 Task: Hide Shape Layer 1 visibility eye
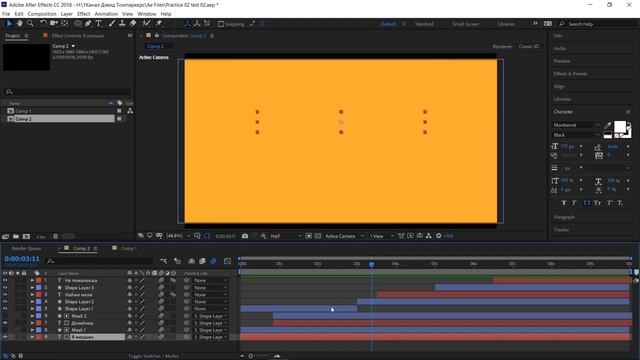pyautogui.click(x=5, y=309)
